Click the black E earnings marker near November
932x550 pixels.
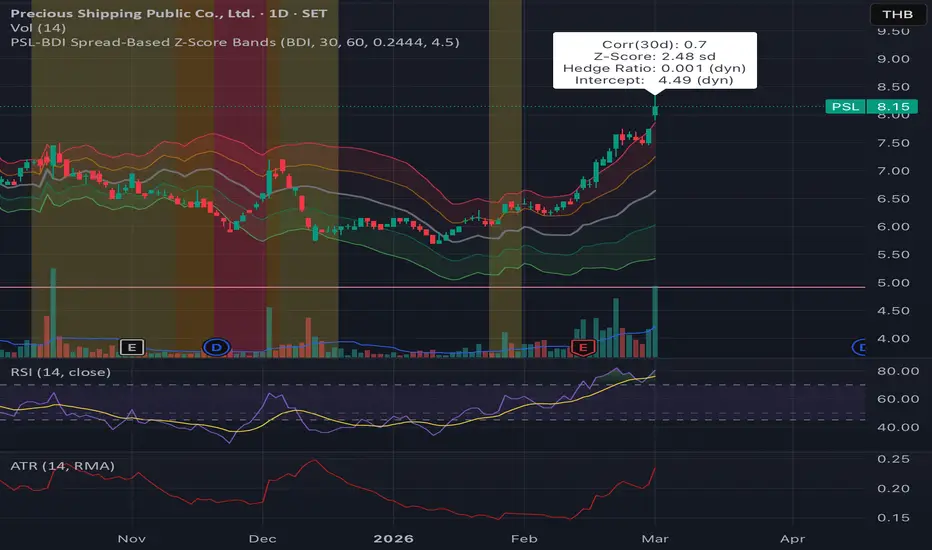coord(132,347)
